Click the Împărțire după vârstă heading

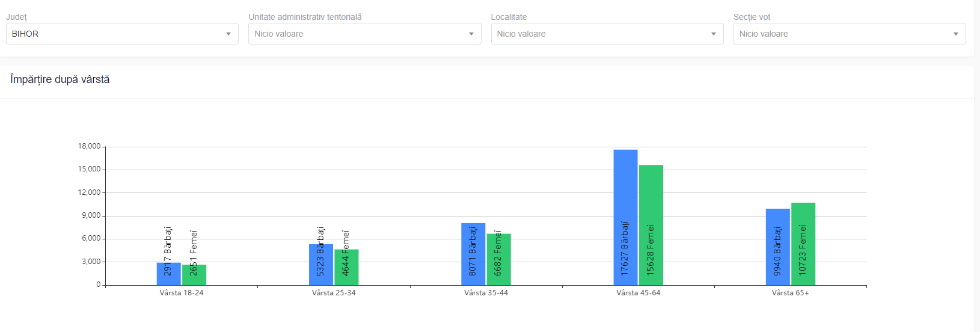coord(60,79)
